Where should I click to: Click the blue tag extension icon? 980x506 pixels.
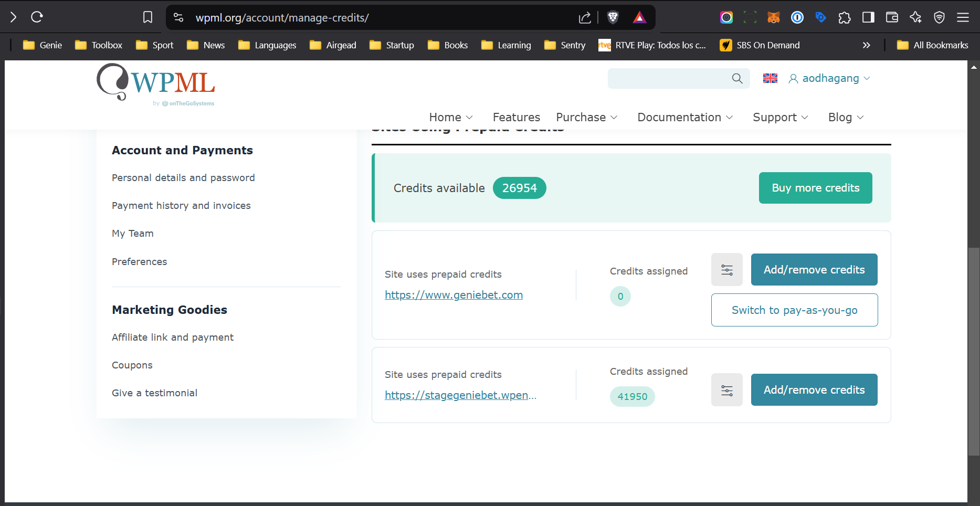tap(821, 17)
